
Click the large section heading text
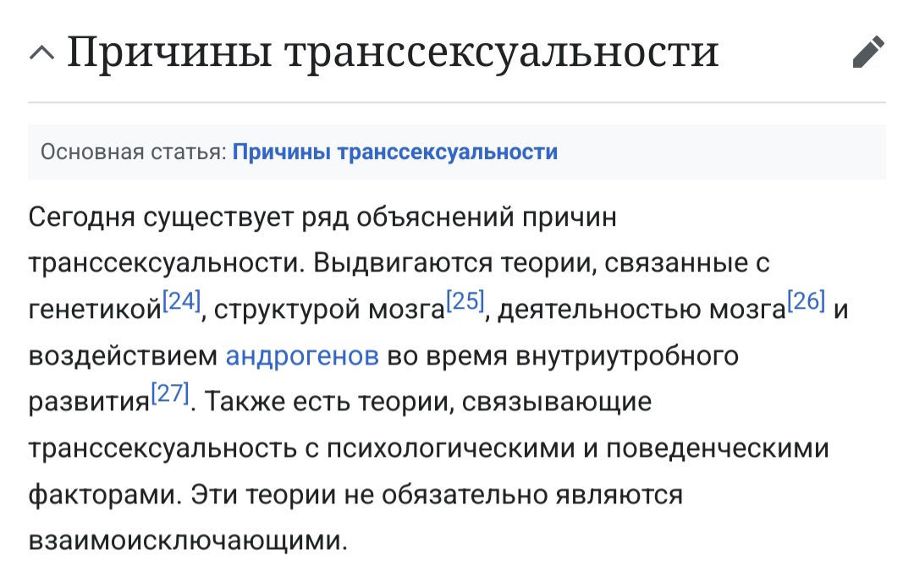393,52
